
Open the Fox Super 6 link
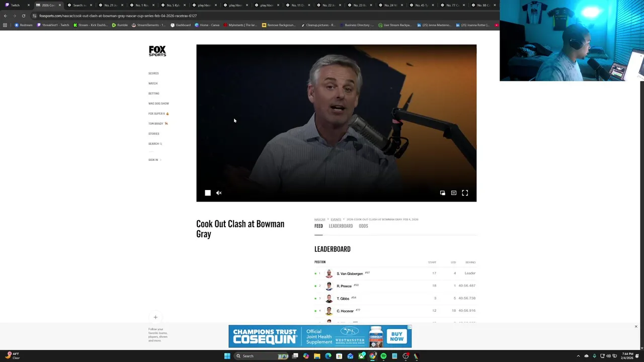(158, 114)
